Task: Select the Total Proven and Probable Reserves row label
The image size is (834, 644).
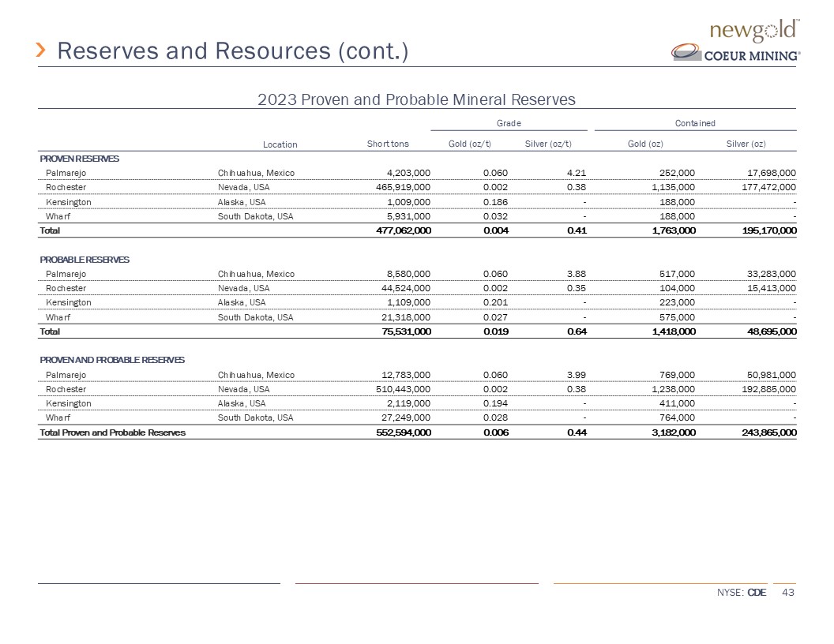Action: pos(113,432)
